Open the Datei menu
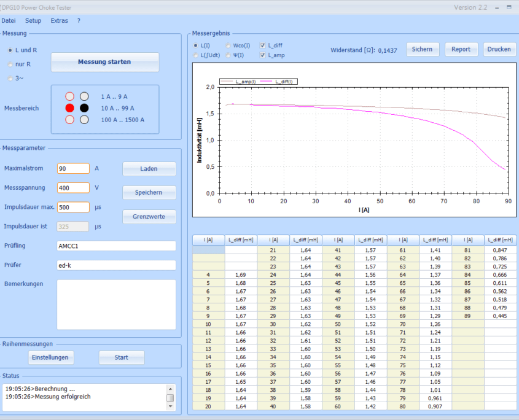The image size is (519, 420). [x=9, y=20]
